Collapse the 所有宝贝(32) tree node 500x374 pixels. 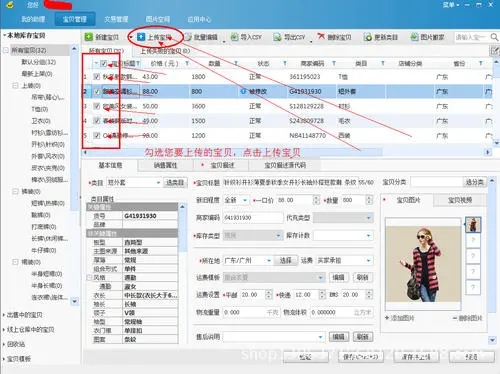coord(6,50)
